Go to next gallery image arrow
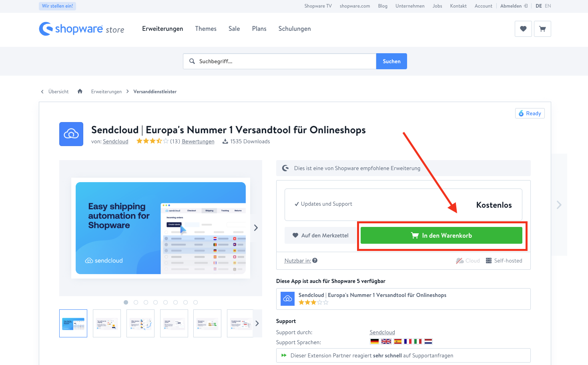Image resolution: width=588 pixels, height=365 pixels. 256,228
